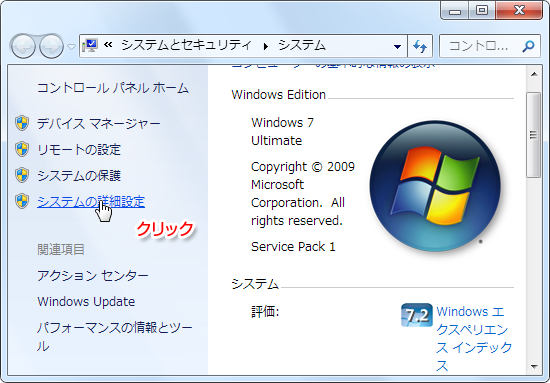This screenshot has height=383, width=550.
Task: Click the Windows 7 Ultimate text
Action: coord(282,132)
